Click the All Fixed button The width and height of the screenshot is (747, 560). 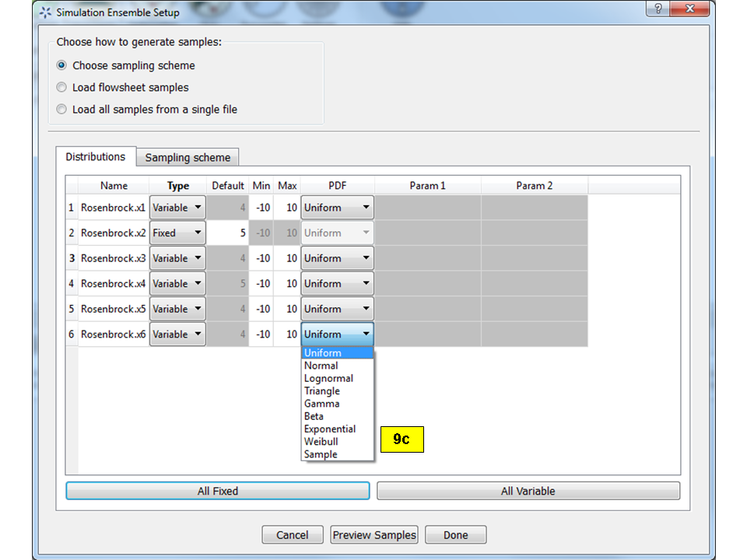coord(217,491)
